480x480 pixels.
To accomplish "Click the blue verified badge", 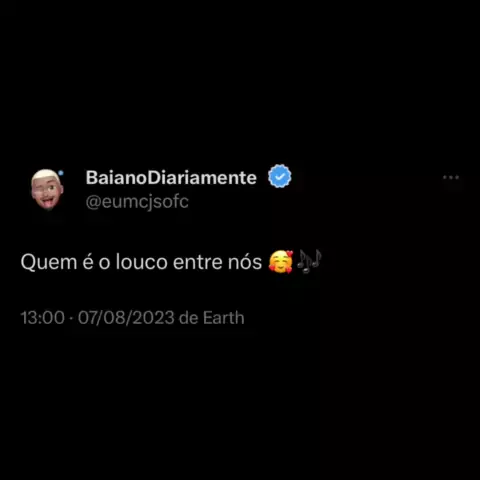I will pos(280,176).
